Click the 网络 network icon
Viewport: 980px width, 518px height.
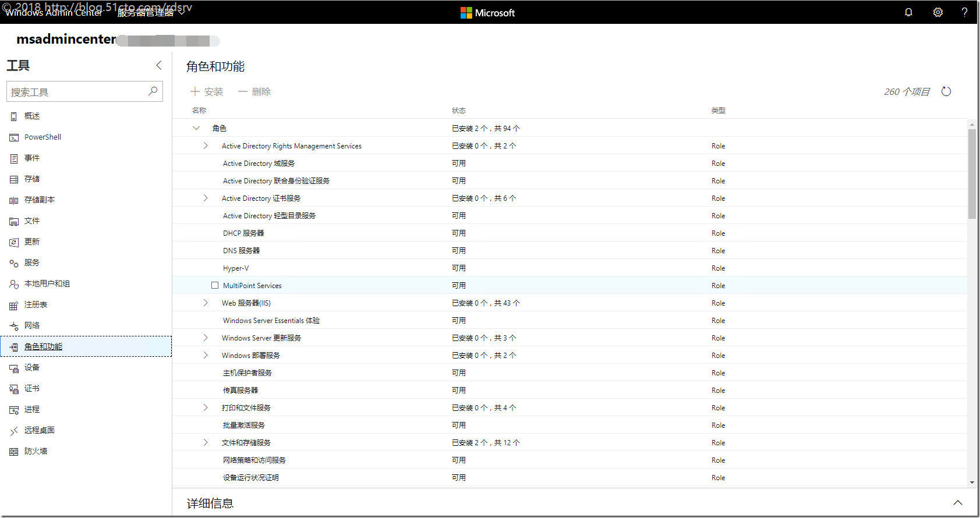tap(14, 326)
